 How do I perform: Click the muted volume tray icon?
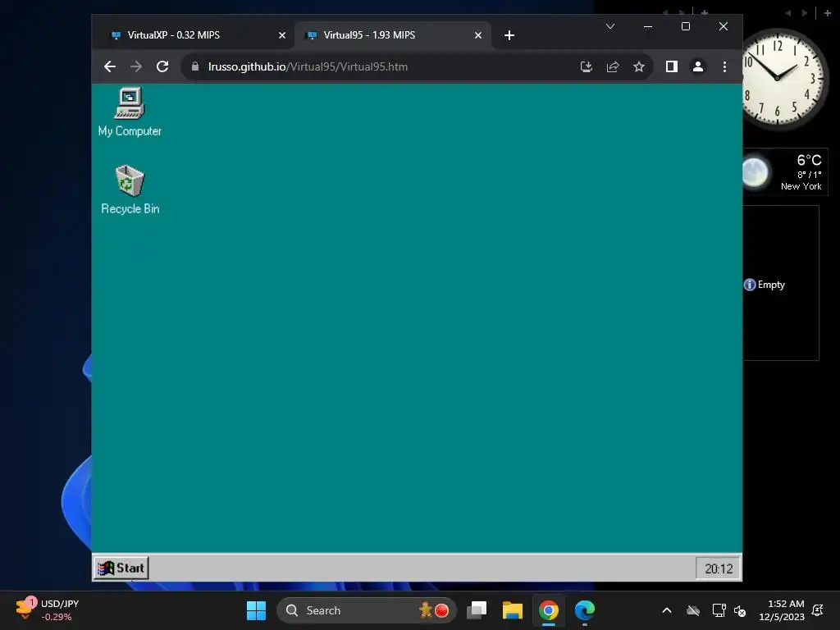pyautogui.click(x=740, y=610)
